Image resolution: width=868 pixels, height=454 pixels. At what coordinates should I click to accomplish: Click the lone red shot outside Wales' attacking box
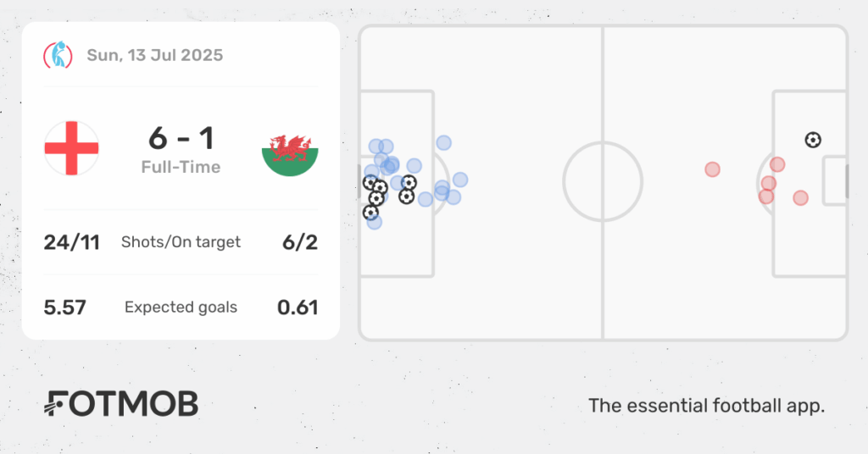712,169
